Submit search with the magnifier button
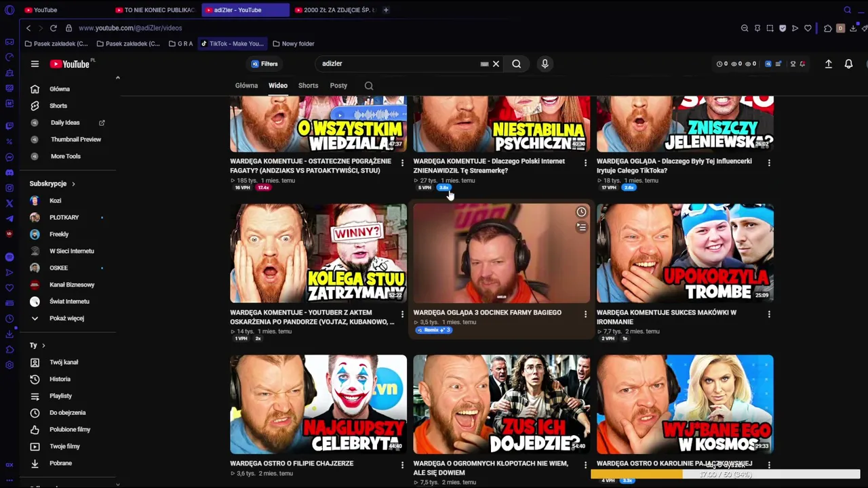The width and height of the screenshot is (868, 488). (517, 64)
